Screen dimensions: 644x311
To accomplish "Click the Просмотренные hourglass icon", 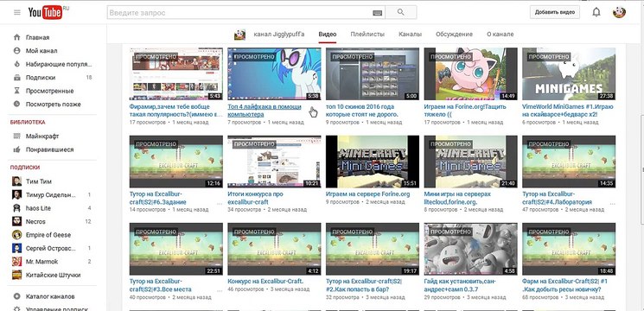I will click(16, 91).
